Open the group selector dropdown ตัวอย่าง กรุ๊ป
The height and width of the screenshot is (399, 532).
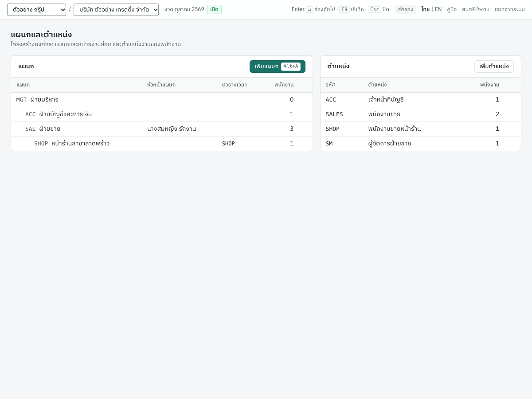point(36,10)
